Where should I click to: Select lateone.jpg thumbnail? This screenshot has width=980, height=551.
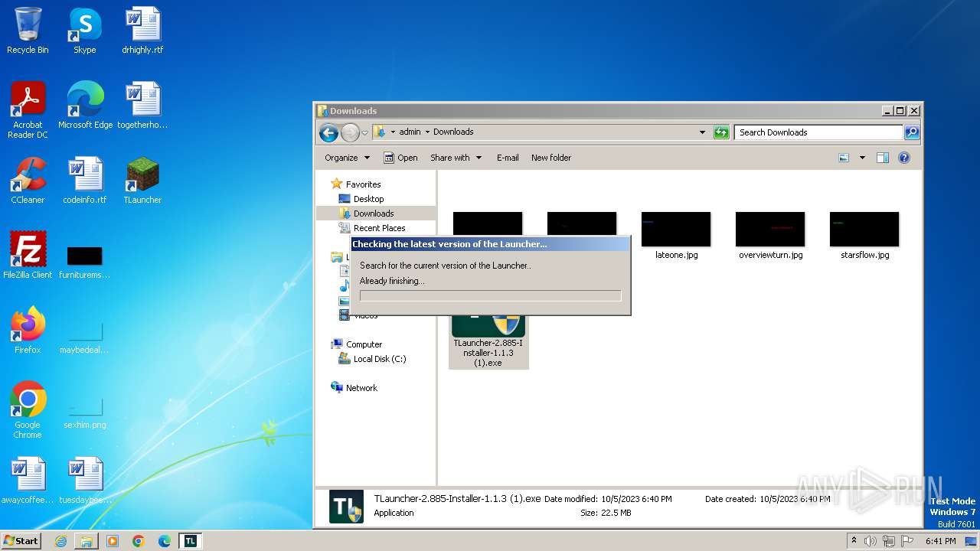(x=676, y=236)
